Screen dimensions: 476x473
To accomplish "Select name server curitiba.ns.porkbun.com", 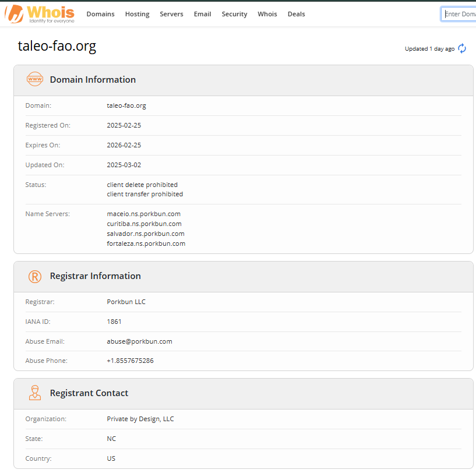I will [x=144, y=224].
